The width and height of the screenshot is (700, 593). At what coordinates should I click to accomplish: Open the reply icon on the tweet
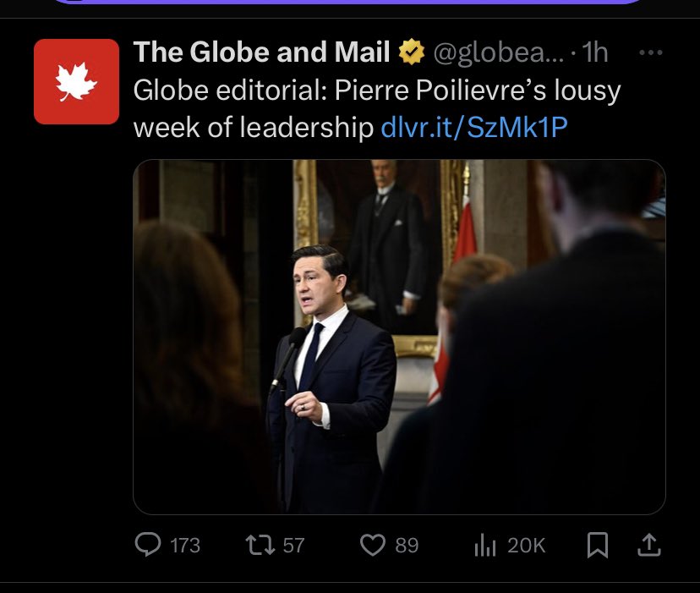pyautogui.click(x=148, y=546)
